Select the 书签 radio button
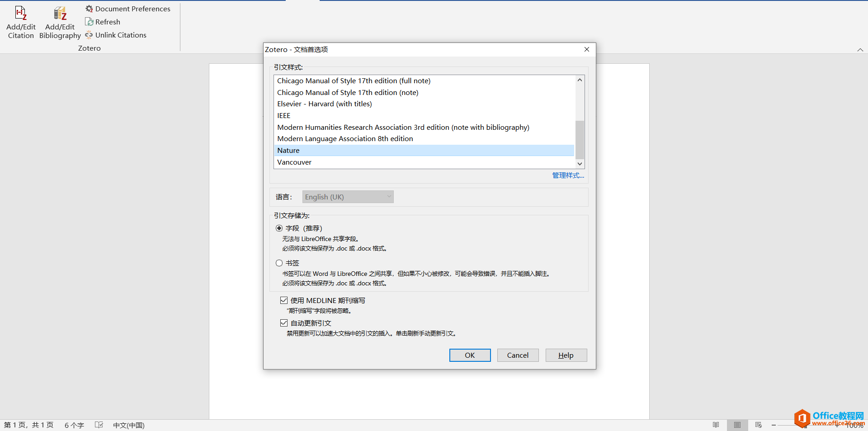Viewport: 868px width, 431px height. 279,263
